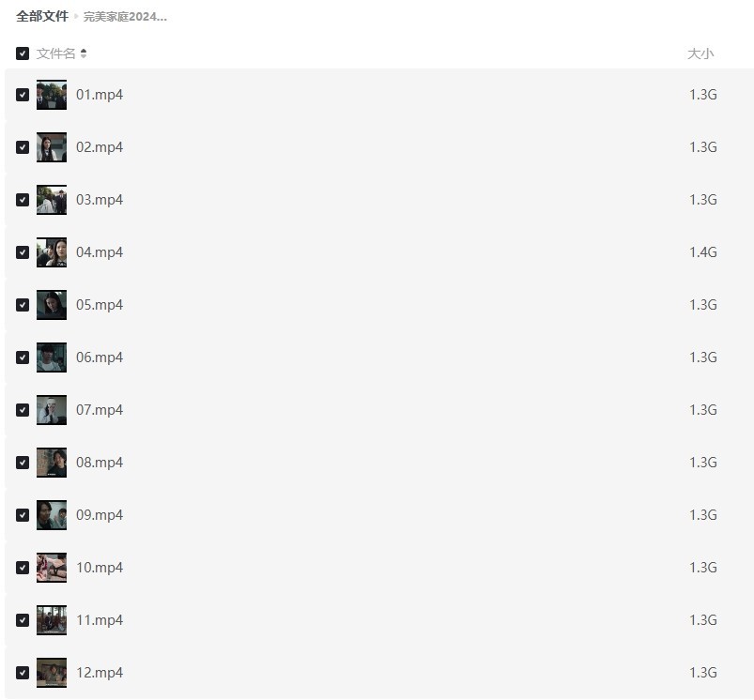
Task: Open the file name 03.mp4
Action: [x=100, y=199]
